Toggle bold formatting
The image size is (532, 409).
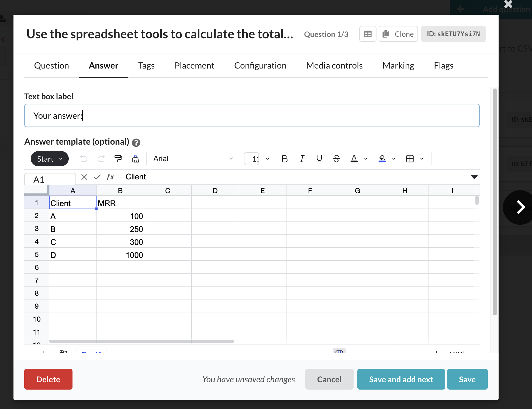coord(284,159)
